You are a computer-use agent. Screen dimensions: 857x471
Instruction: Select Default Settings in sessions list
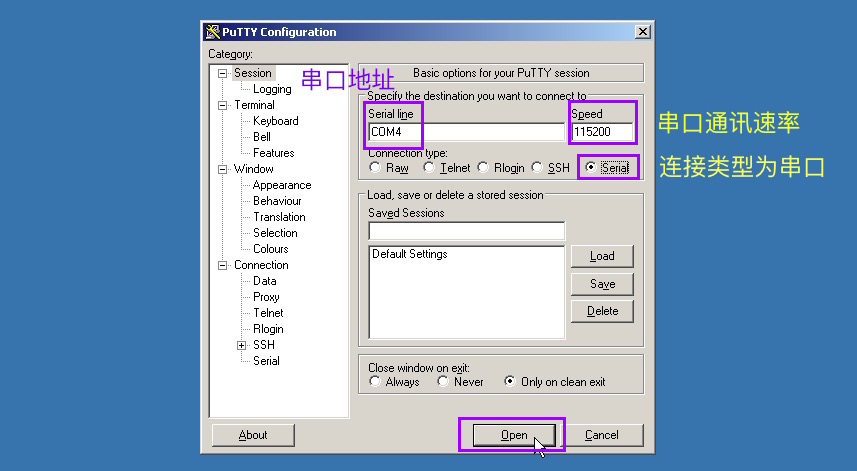[x=409, y=254]
